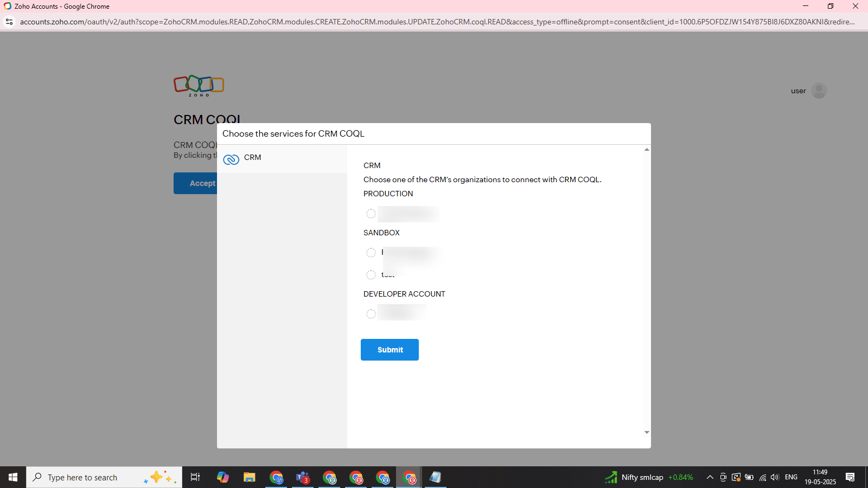Click the Accept button behind the dialog
Viewport: 868px width, 488px height.
(x=195, y=183)
